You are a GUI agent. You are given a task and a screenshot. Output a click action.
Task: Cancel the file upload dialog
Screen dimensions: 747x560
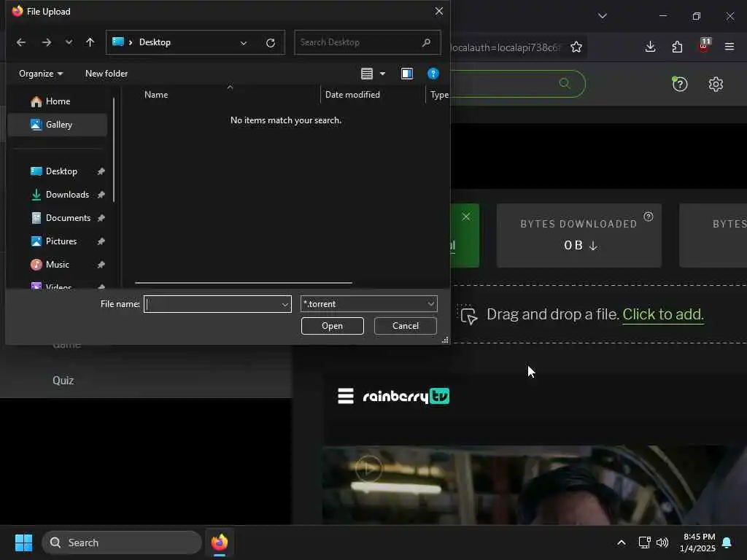406,326
